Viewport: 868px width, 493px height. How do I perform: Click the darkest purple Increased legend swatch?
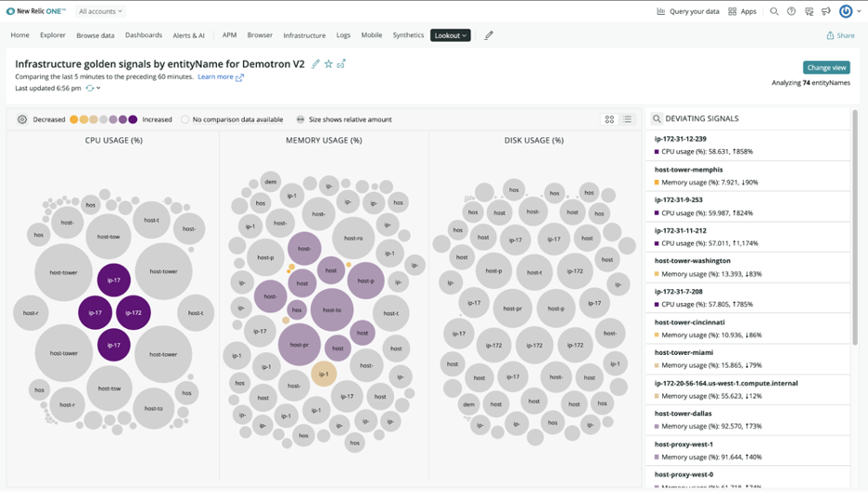pos(133,120)
